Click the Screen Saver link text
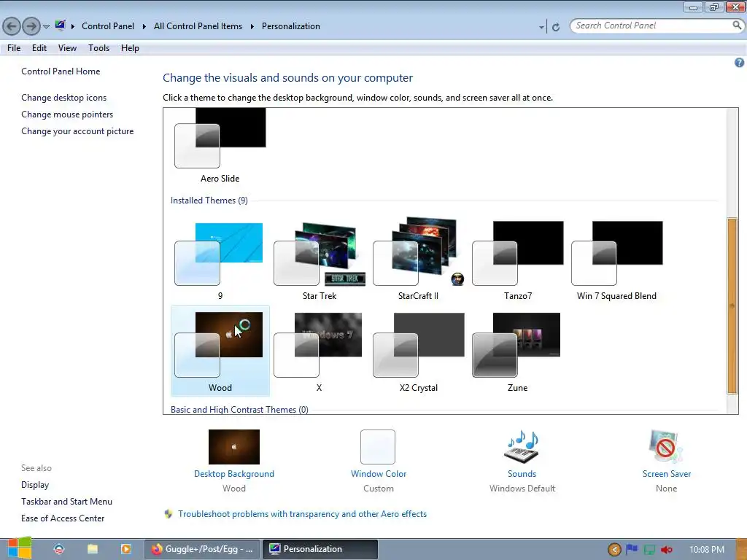This screenshot has height=560, width=747. point(667,474)
